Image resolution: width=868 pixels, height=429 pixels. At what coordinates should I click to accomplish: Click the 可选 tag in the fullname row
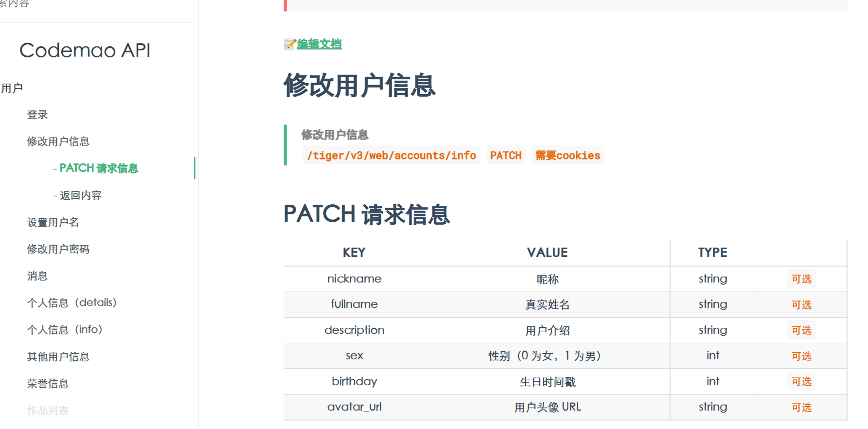(802, 305)
